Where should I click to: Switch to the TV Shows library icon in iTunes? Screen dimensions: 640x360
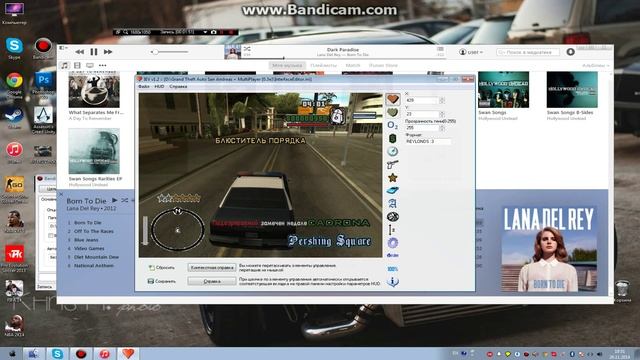tap(90, 65)
